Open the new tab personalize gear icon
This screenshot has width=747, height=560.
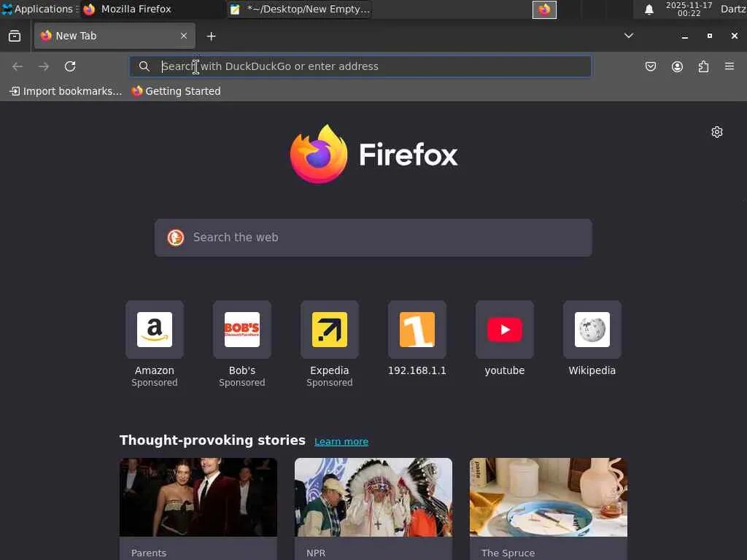coord(716,132)
